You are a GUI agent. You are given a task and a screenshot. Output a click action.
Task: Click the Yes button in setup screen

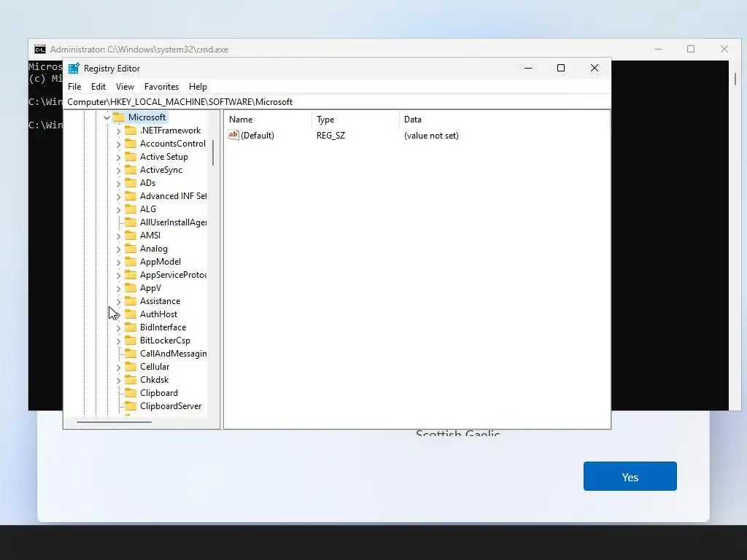630,476
